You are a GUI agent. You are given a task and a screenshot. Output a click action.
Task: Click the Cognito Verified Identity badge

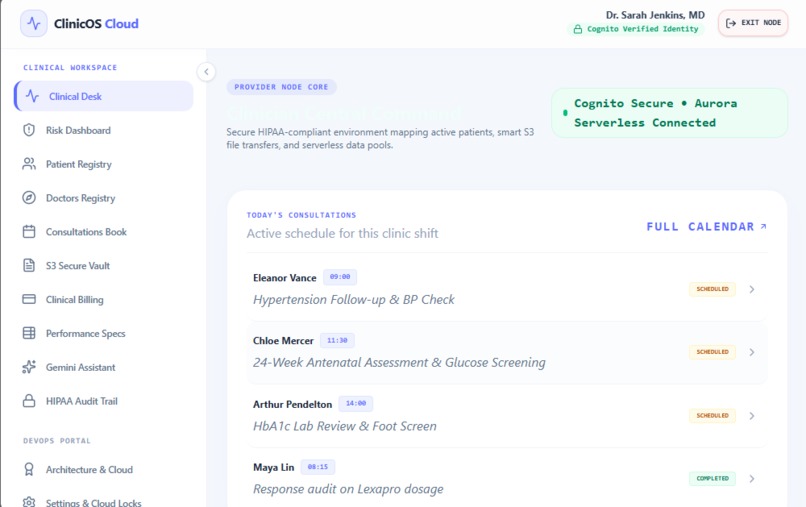point(635,29)
